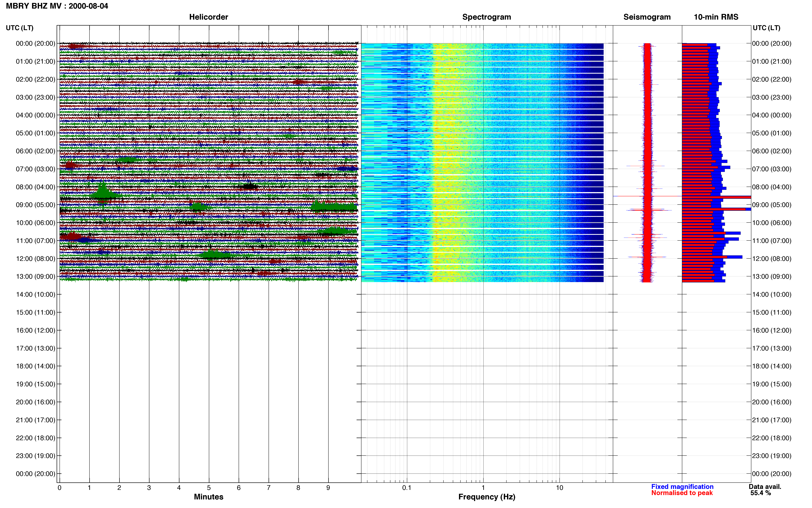Click the left 02:00 (22:00) time label
Image resolution: width=812 pixels, height=508 pixels.
(x=36, y=79)
